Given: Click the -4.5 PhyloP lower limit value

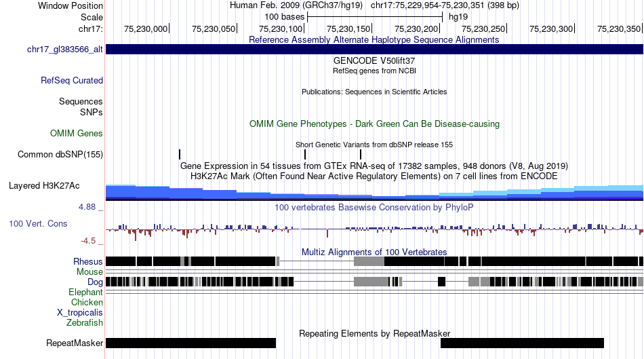Looking at the screenshot, I should (x=88, y=240).
